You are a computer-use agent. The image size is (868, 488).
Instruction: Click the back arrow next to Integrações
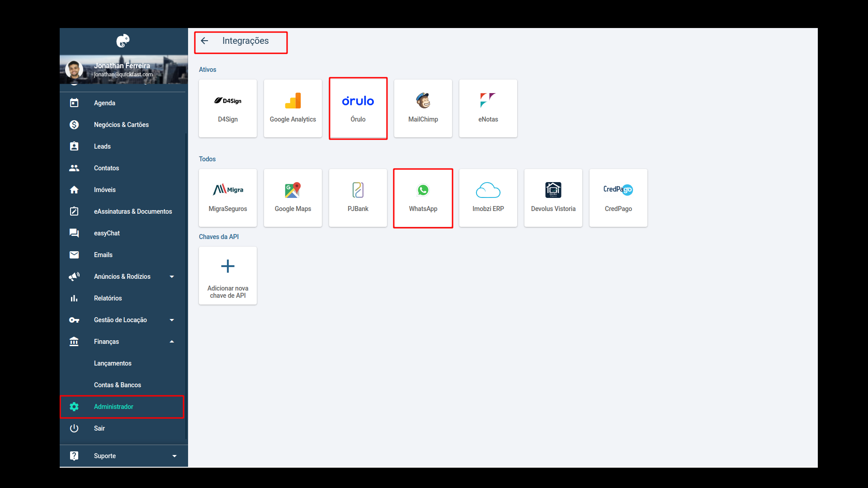pyautogui.click(x=204, y=41)
